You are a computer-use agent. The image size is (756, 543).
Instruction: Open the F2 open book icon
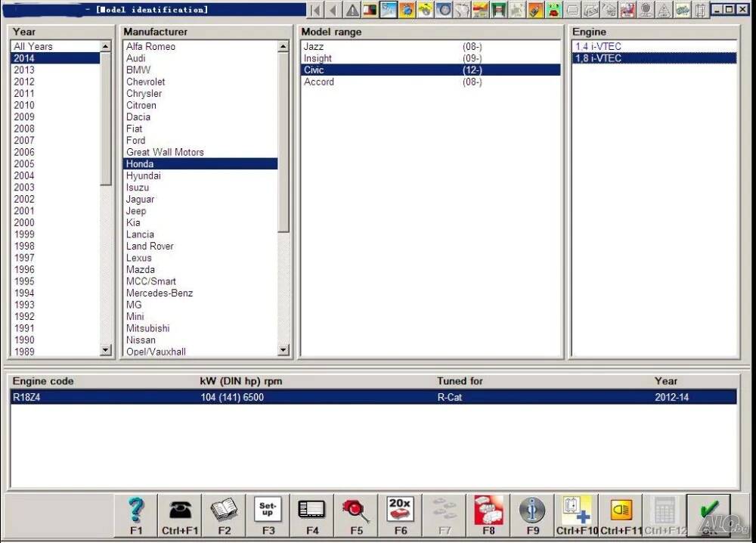pyautogui.click(x=225, y=515)
